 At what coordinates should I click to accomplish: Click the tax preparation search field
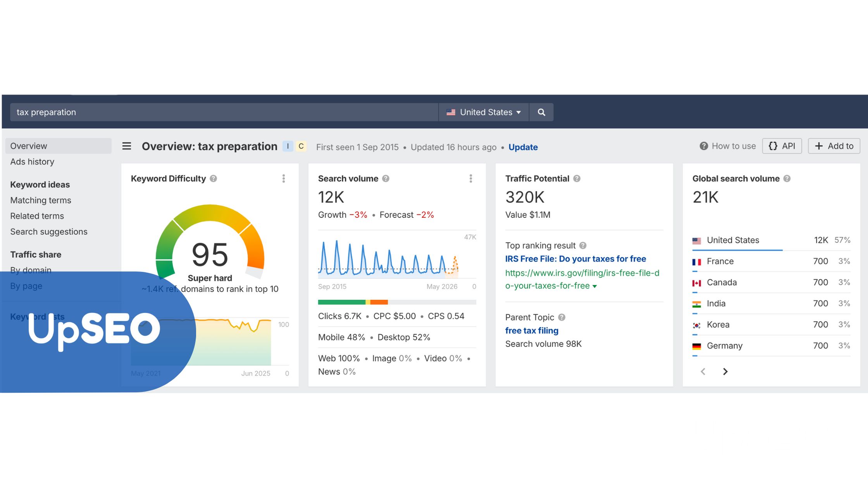(x=224, y=112)
